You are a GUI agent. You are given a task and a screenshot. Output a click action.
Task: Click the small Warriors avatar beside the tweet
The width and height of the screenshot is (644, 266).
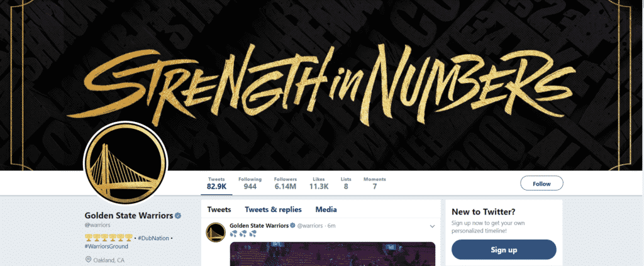[216, 232]
